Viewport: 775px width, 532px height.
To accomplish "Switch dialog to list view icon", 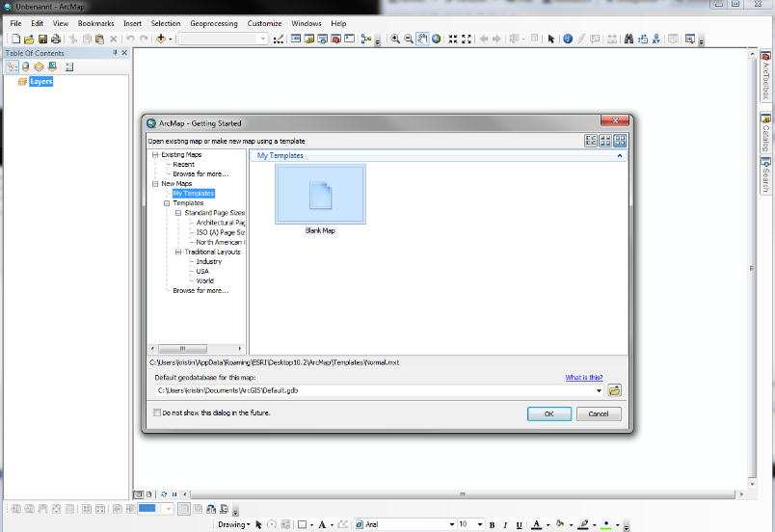I will point(591,141).
